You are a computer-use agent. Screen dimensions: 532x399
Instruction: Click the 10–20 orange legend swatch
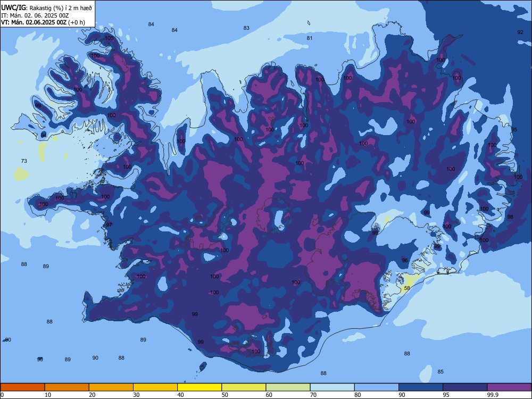pyautogui.click(x=67, y=387)
